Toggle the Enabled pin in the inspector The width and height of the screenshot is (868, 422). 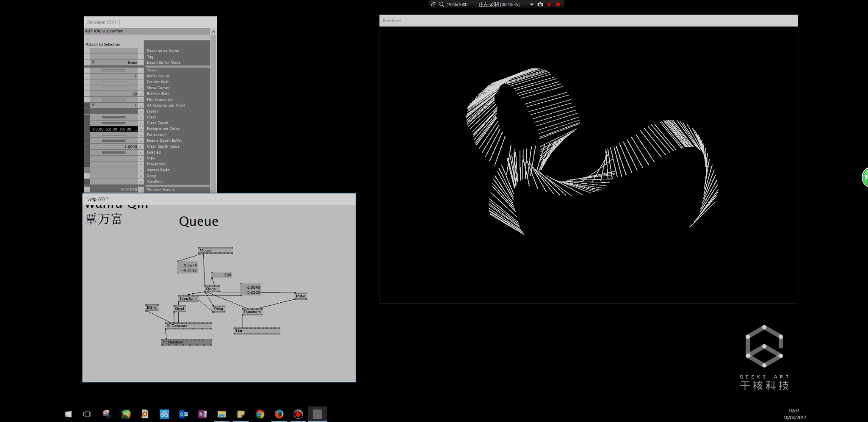[x=114, y=152]
